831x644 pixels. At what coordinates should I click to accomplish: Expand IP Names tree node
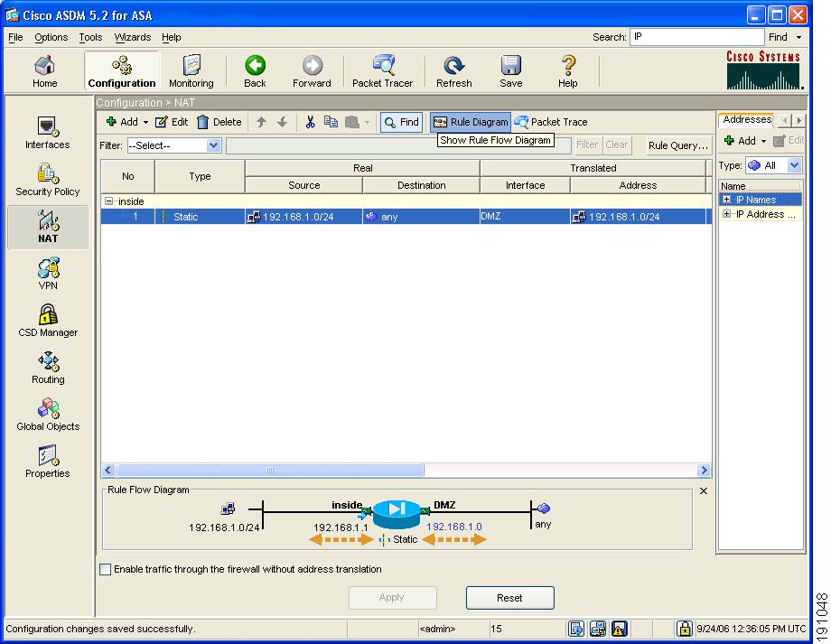(726, 200)
